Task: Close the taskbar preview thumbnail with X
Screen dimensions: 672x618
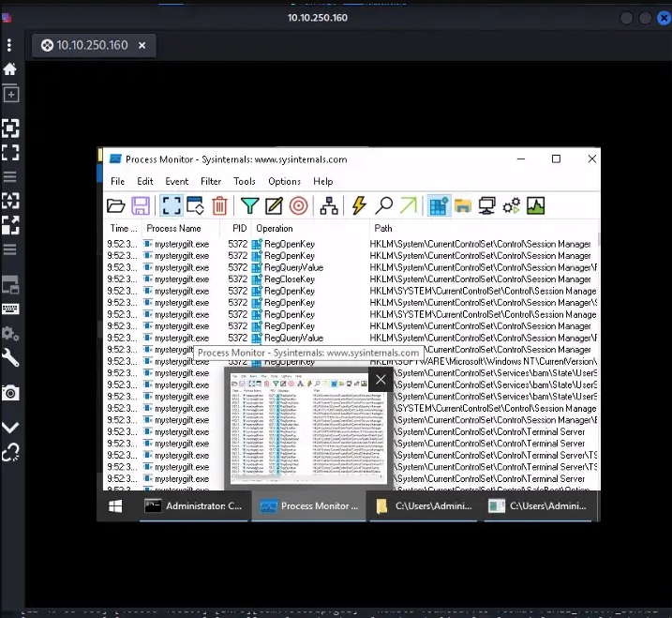Action: (381, 380)
